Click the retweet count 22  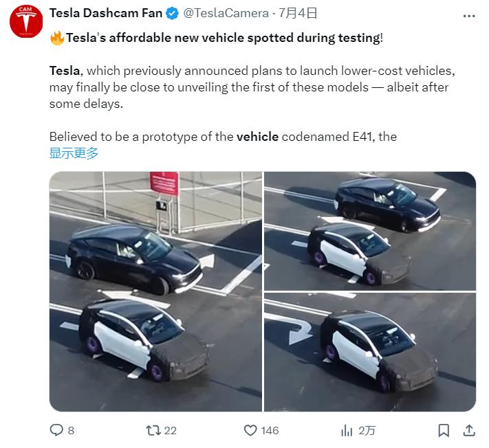[x=171, y=431]
